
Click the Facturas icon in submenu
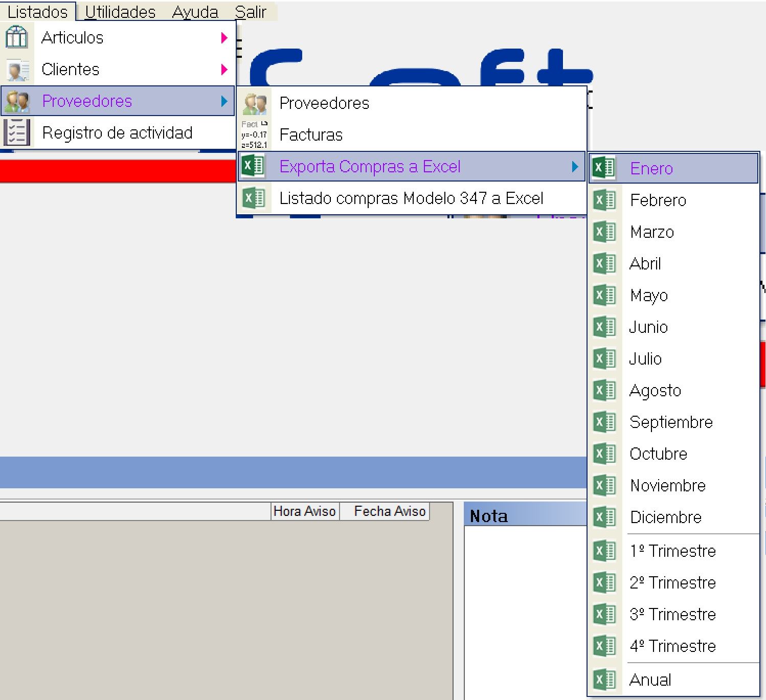click(x=254, y=135)
